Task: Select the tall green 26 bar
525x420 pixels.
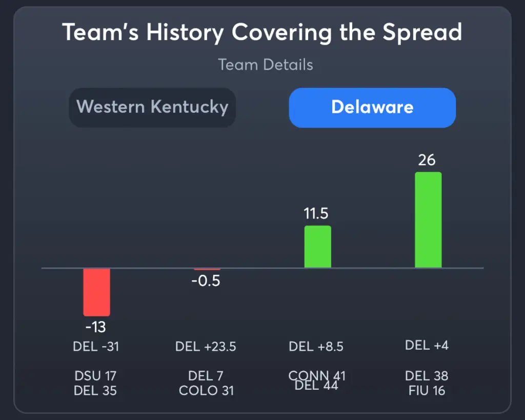Action: (x=428, y=219)
